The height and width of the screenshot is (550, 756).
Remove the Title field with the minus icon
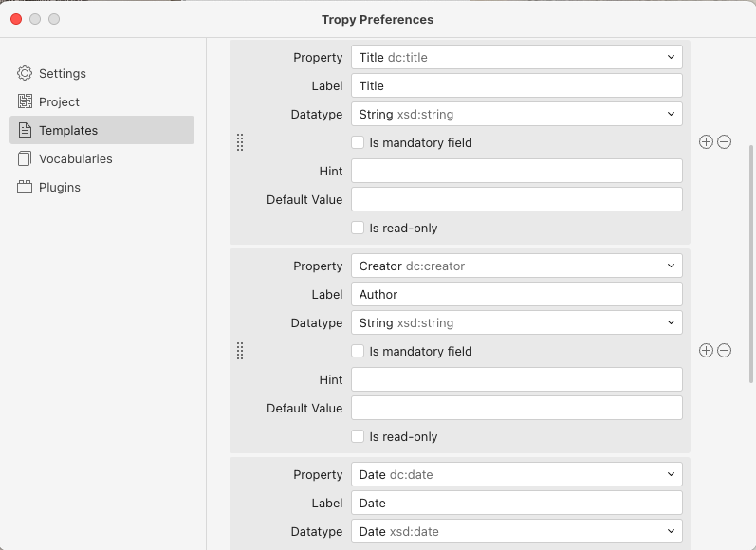[724, 141]
